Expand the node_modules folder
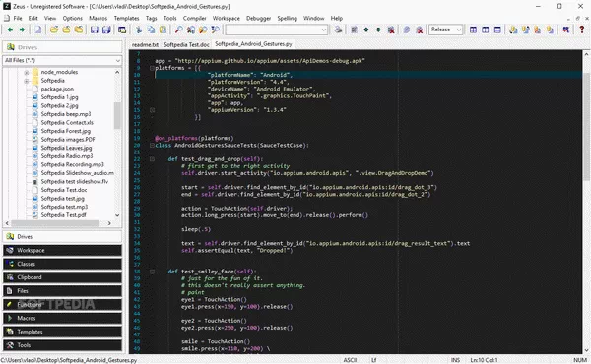The width and height of the screenshot is (591, 364). (x=27, y=72)
